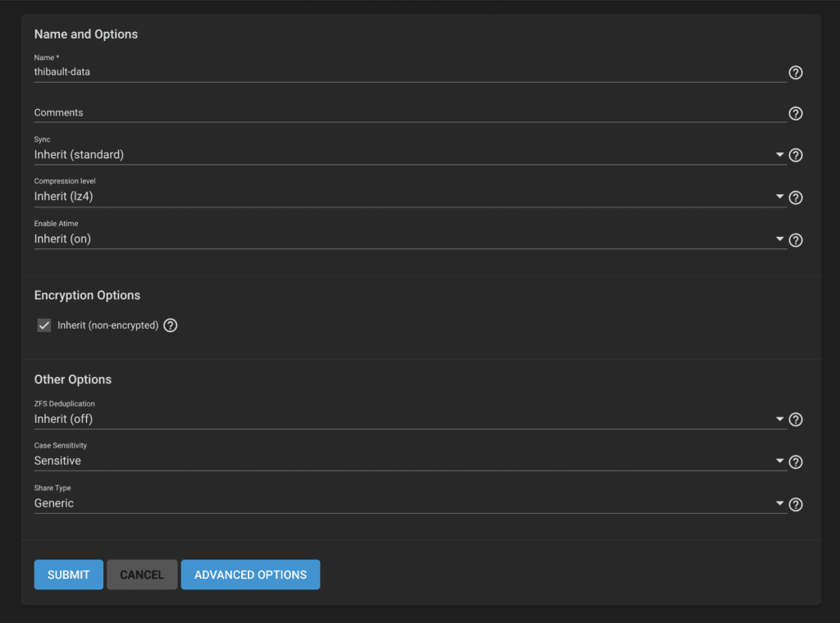840x623 pixels.
Task: Show help for Sync option
Action: [796, 155]
